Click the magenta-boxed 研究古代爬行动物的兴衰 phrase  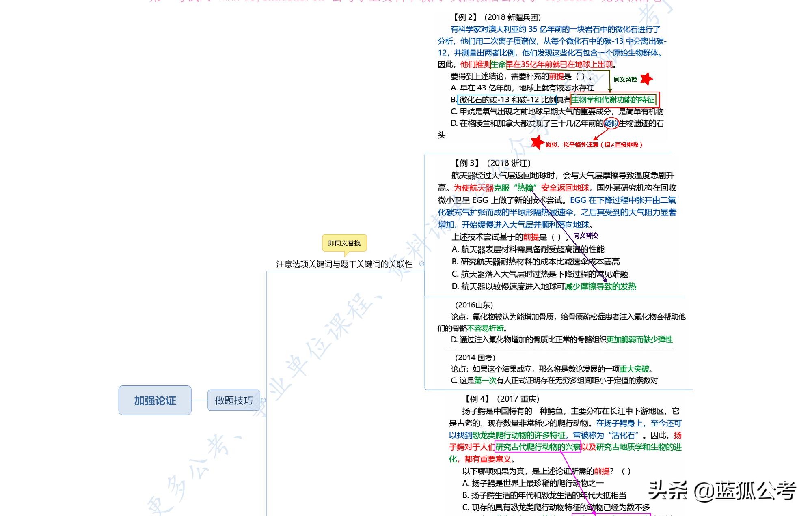click(x=538, y=447)
